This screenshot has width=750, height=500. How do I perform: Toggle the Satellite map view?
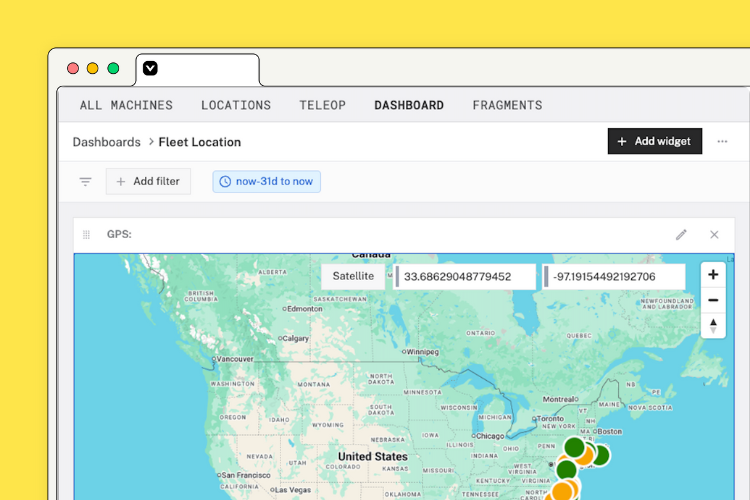point(353,276)
